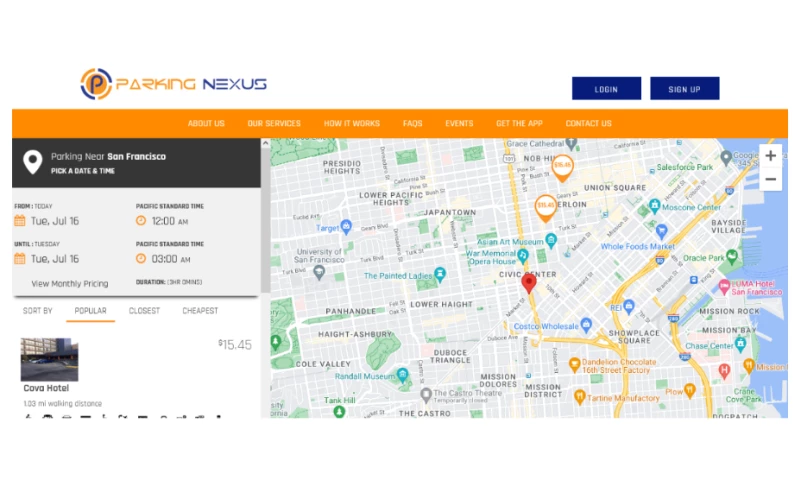
Task: Click the clock icon beside 03:00 AM
Action: (x=141, y=259)
